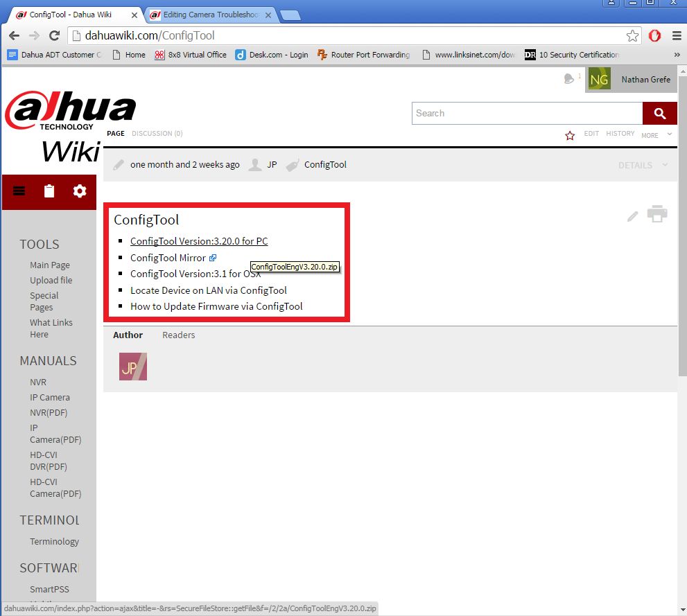
Task: Open Nathan Grefe user menu
Action: pos(646,80)
